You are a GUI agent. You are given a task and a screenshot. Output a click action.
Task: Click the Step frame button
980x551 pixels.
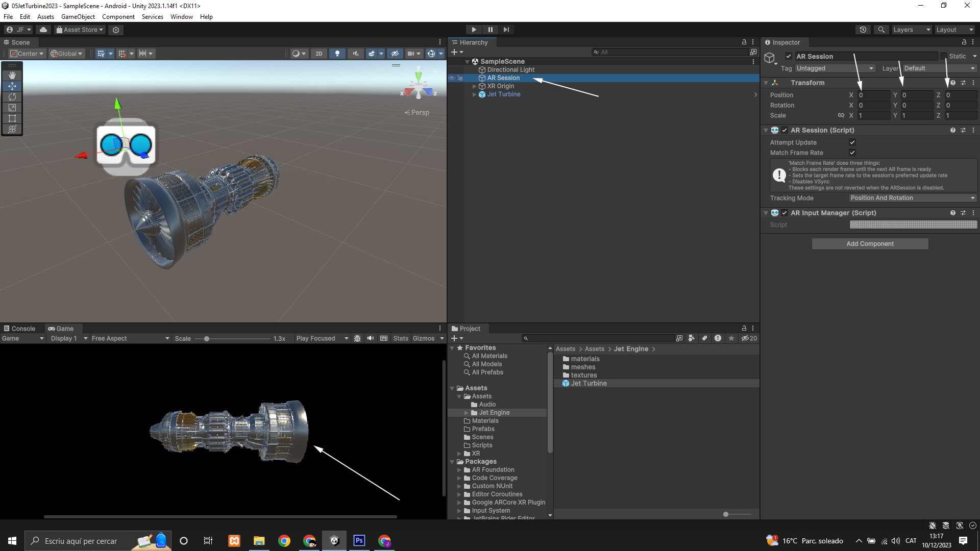point(506,30)
